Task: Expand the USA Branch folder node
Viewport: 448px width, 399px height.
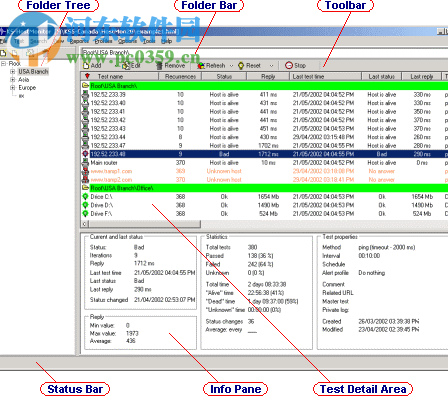Action: (x=12, y=71)
